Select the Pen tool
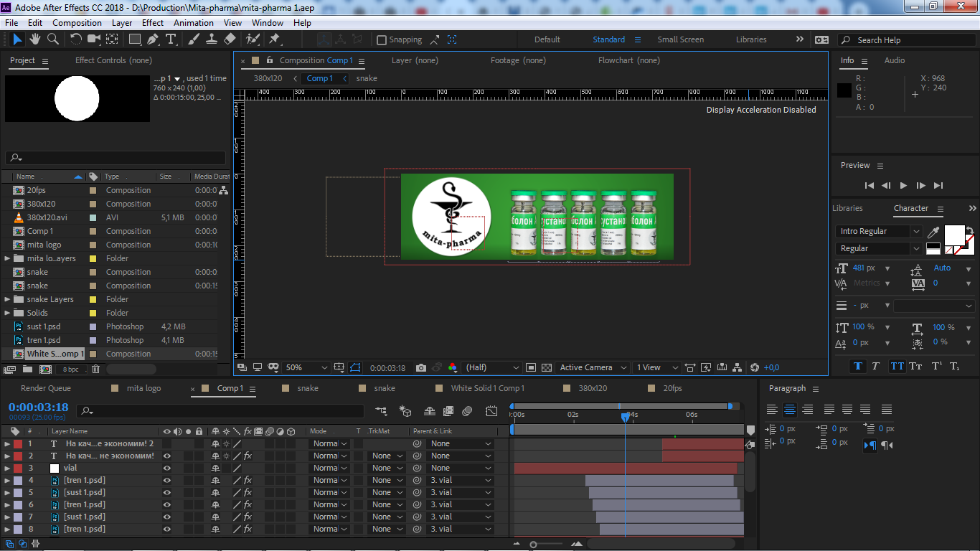 (x=153, y=39)
